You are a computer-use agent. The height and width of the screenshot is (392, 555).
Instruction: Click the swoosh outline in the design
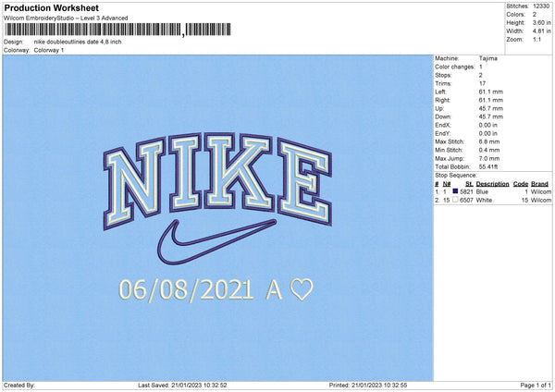[x=216, y=241]
